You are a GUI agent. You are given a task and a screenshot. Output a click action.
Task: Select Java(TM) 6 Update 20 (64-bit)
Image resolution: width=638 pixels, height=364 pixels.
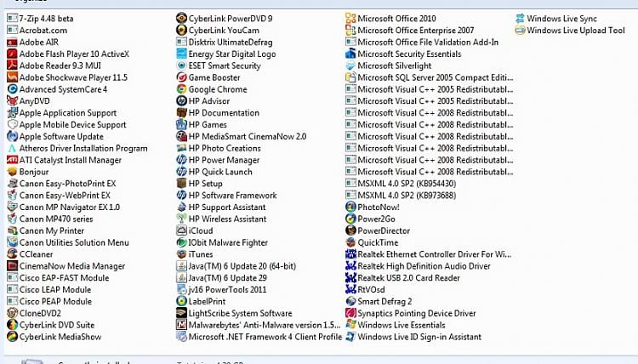coord(236,266)
